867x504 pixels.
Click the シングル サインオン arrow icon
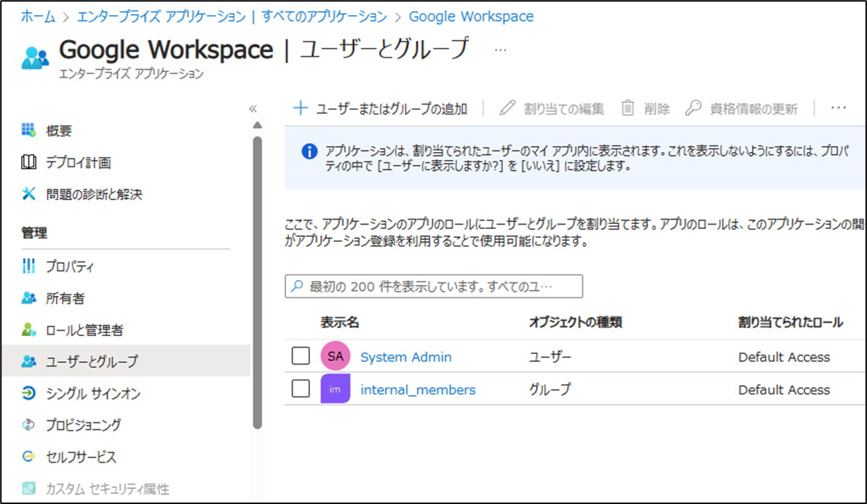coord(28,393)
